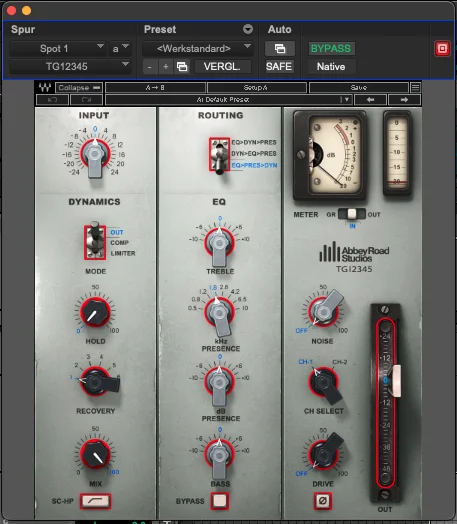Select CH-2 channel label
457x524 pixels.
[339, 362]
